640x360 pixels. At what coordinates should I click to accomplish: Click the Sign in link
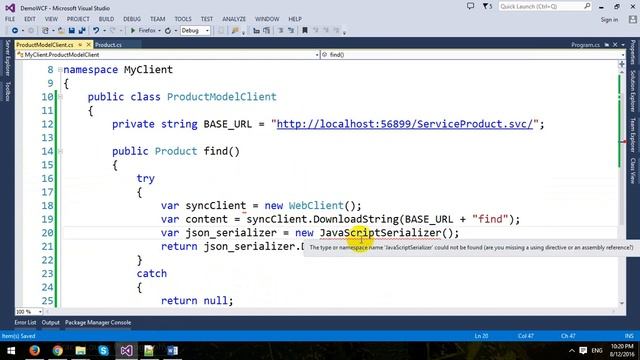pos(609,20)
